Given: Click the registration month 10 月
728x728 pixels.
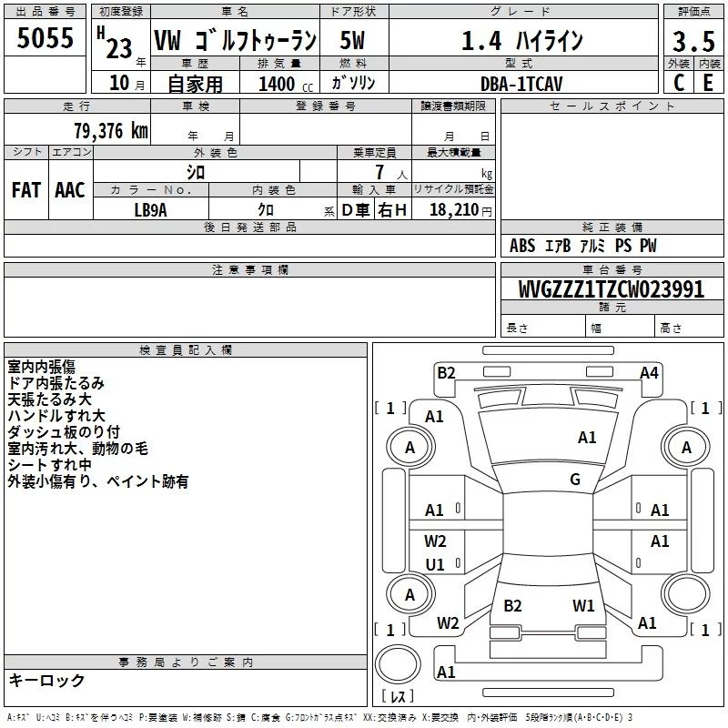Looking at the screenshot, I should pos(127,83).
